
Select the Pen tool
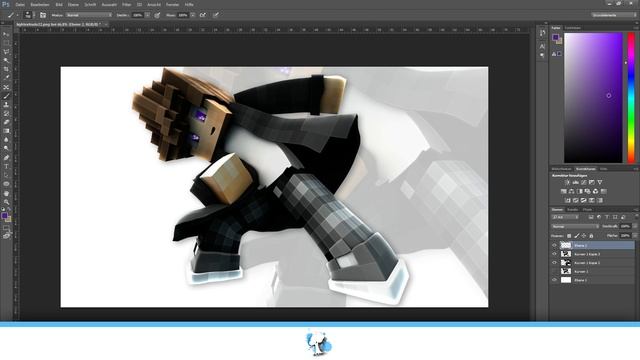[x=6, y=158]
